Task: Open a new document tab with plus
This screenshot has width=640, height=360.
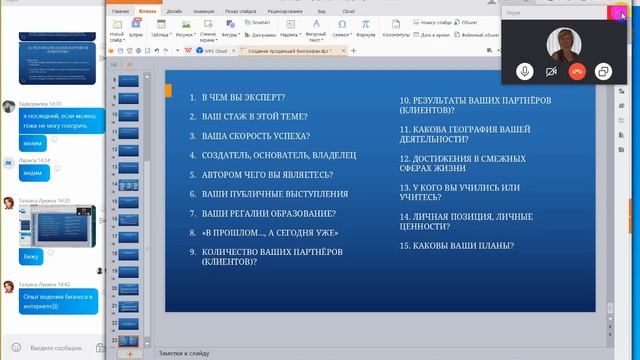Action: point(353,51)
